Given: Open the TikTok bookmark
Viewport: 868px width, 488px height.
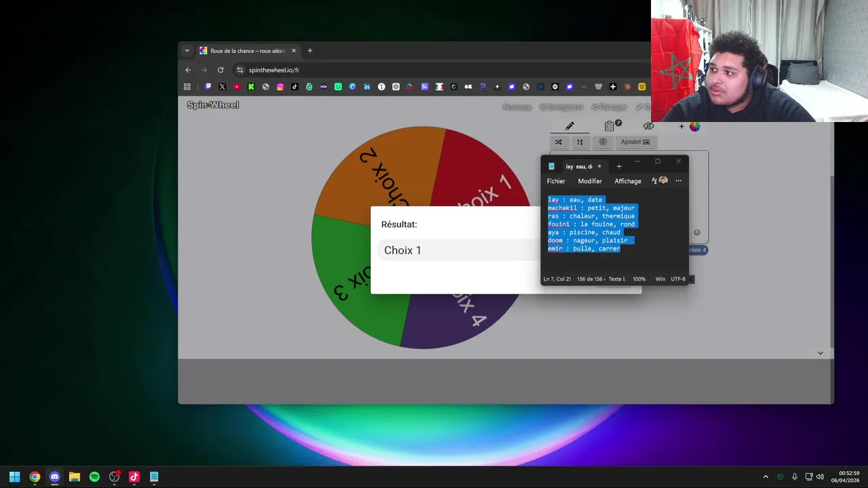Looking at the screenshot, I should click(x=295, y=87).
